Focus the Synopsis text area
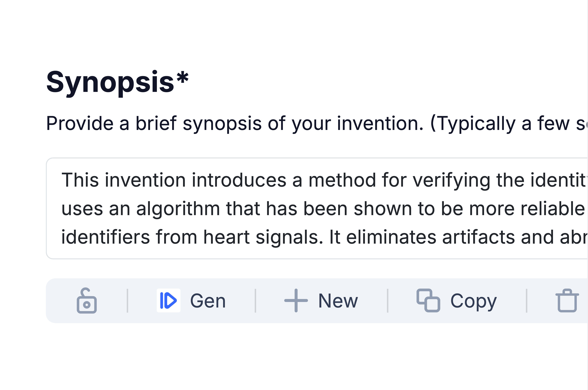This screenshot has width=588, height=390. point(317,208)
